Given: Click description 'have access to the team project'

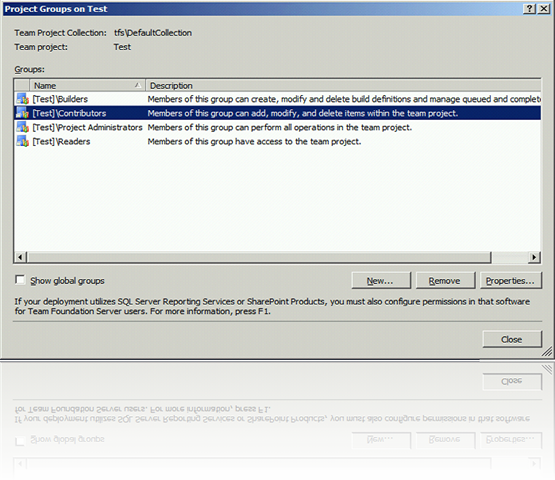Looking at the screenshot, I should [x=254, y=142].
